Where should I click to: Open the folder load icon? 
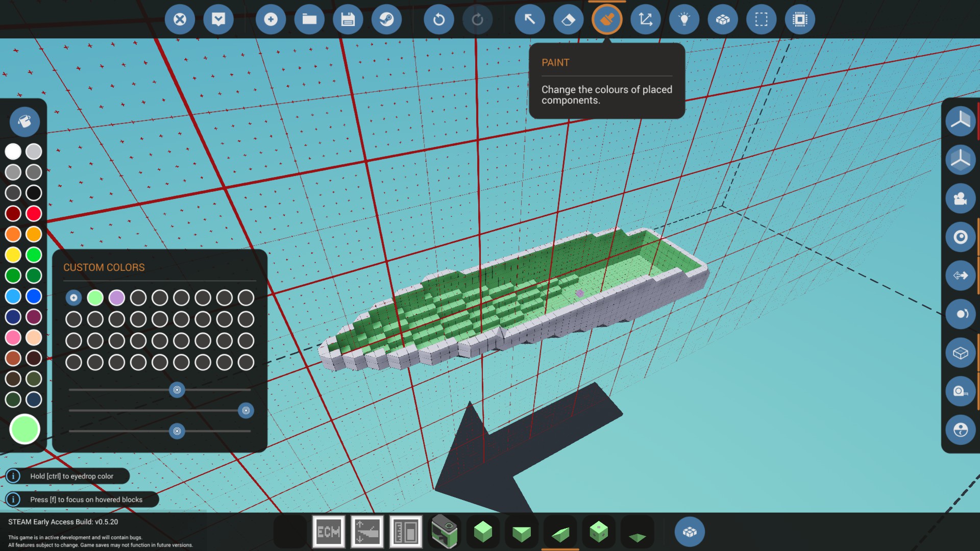click(x=309, y=20)
